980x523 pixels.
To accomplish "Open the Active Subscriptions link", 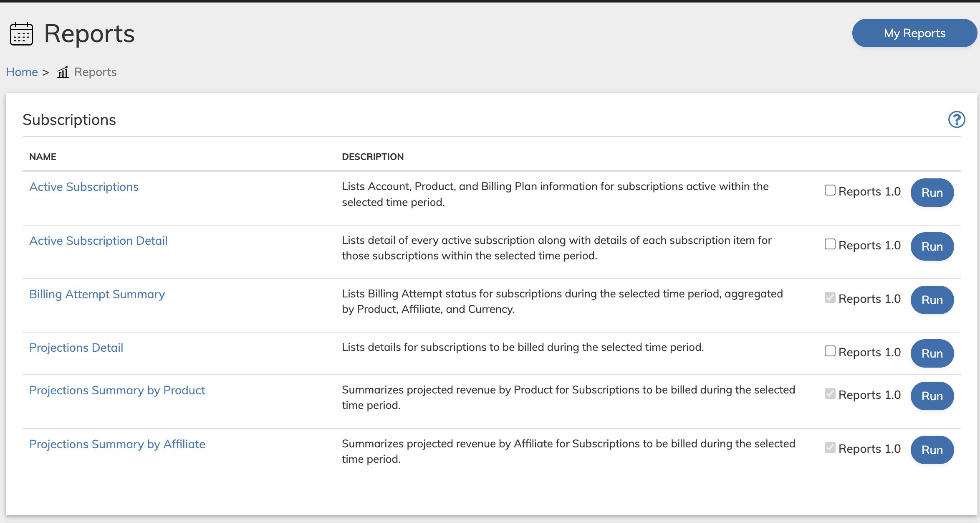I will tap(84, 187).
